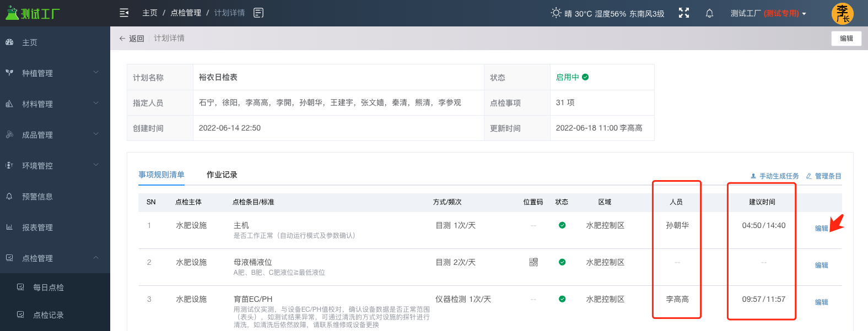Screen dimensions: 868x331
Task: Click the plan name 裕农日检表
Action: click(218, 77)
